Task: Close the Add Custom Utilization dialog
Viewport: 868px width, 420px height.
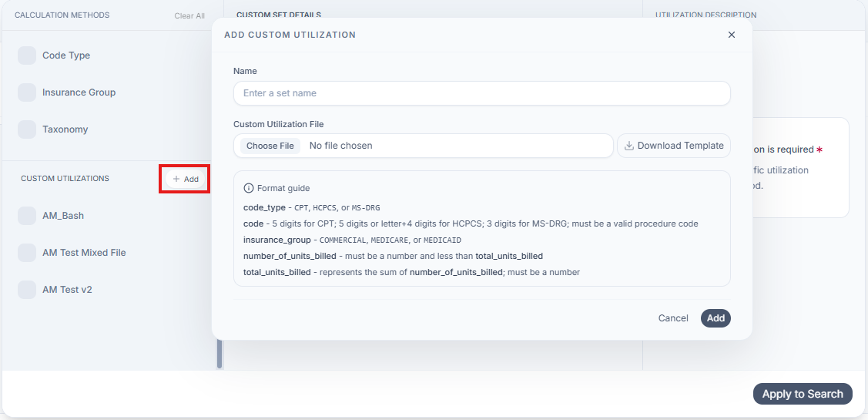Action: click(731, 35)
